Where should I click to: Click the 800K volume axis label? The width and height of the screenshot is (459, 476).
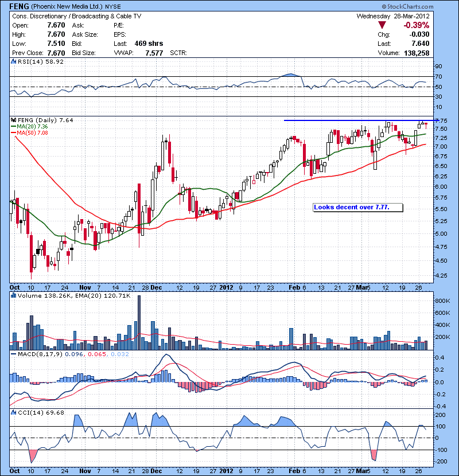[x=442, y=301]
